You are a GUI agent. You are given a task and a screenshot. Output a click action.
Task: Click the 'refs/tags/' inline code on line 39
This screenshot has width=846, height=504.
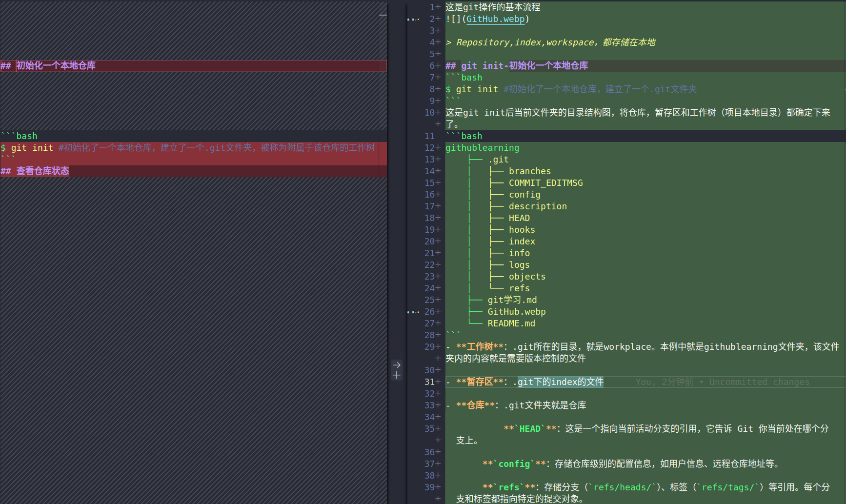pos(728,487)
